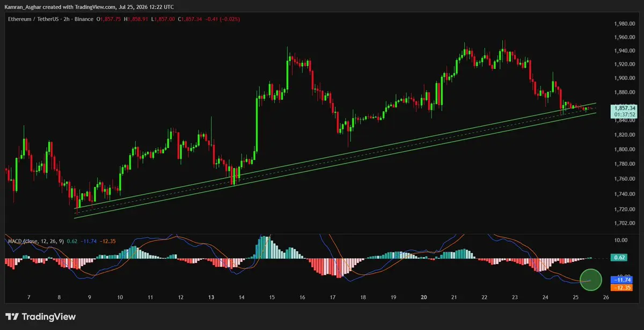Click date label 17 on time axis
This screenshot has height=330, width=644.
333,297
